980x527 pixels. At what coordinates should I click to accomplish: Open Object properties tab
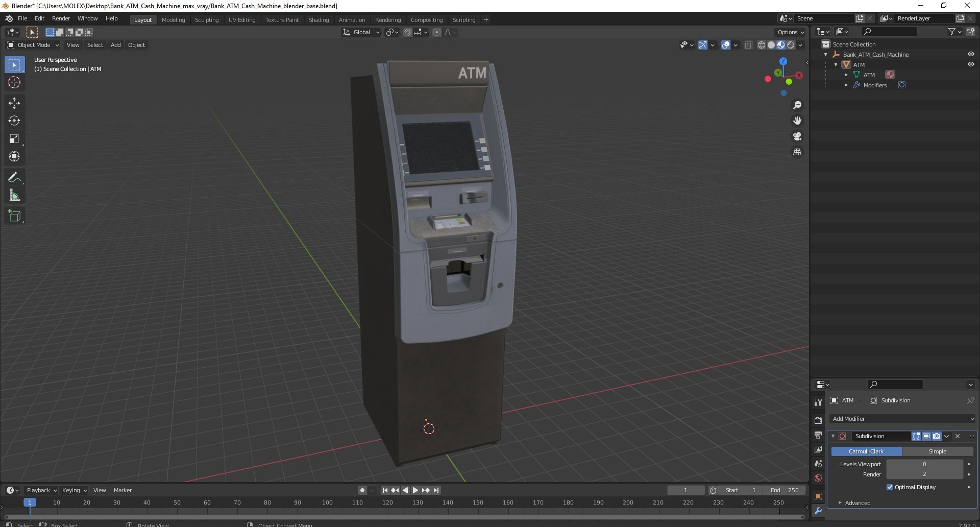(818, 496)
